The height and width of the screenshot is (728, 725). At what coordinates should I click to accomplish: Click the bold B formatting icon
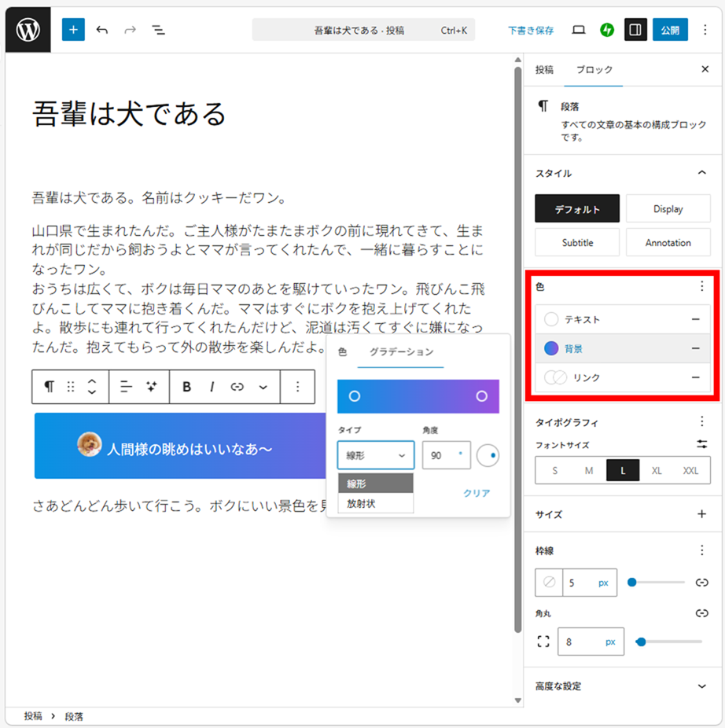pos(187,387)
